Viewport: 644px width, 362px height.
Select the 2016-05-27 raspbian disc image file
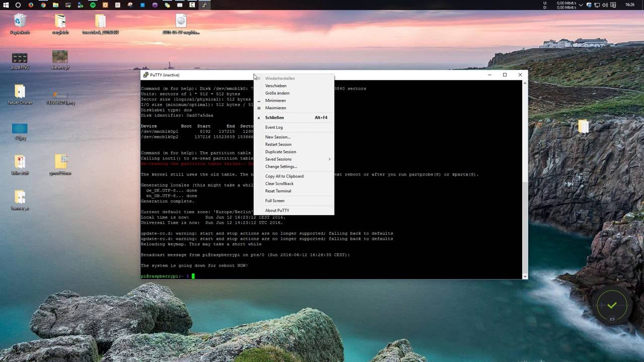(x=181, y=25)
